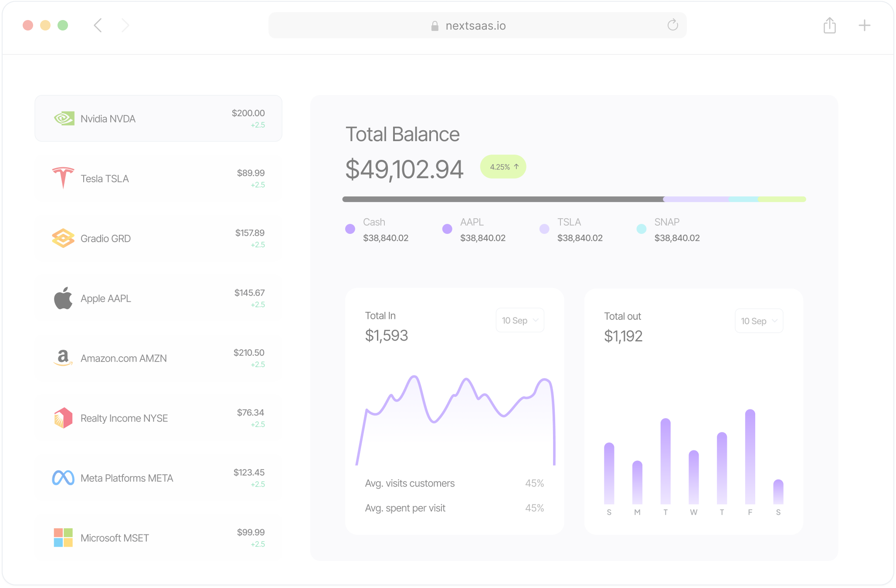Click the Nvidia NVDA stock logo icon
The height and width of the screenshot is (588, 896).
pos(63,118)
